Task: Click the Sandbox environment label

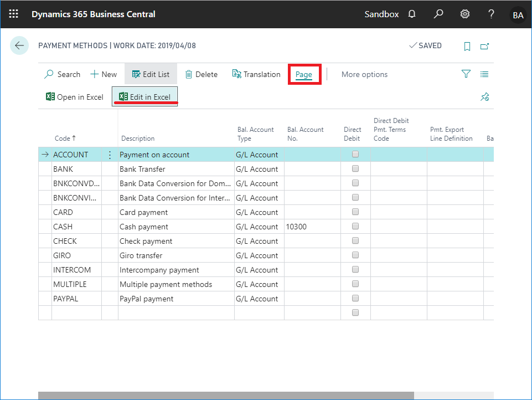Action: [381, 14]
